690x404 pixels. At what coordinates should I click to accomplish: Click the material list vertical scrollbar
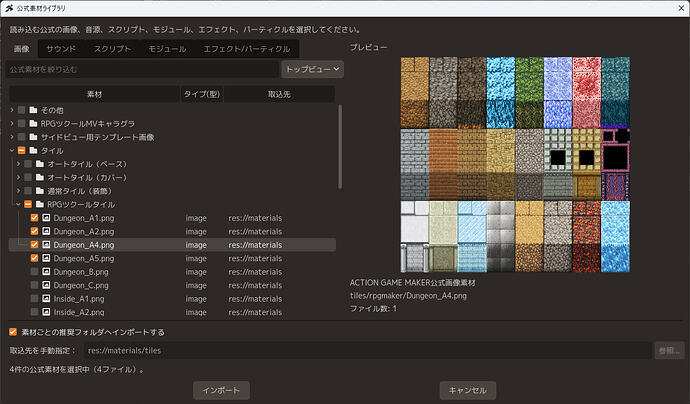tap(340, 147)
